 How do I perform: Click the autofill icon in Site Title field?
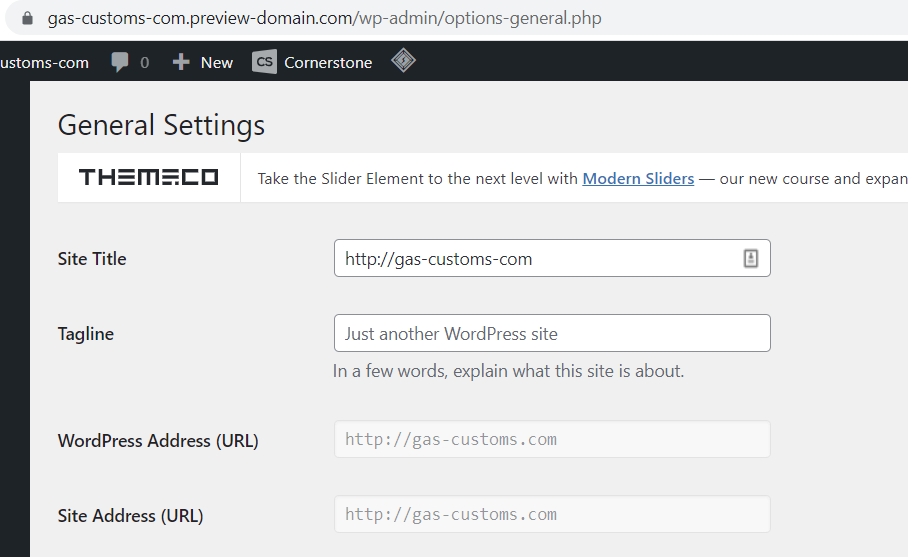pos(751,258)
